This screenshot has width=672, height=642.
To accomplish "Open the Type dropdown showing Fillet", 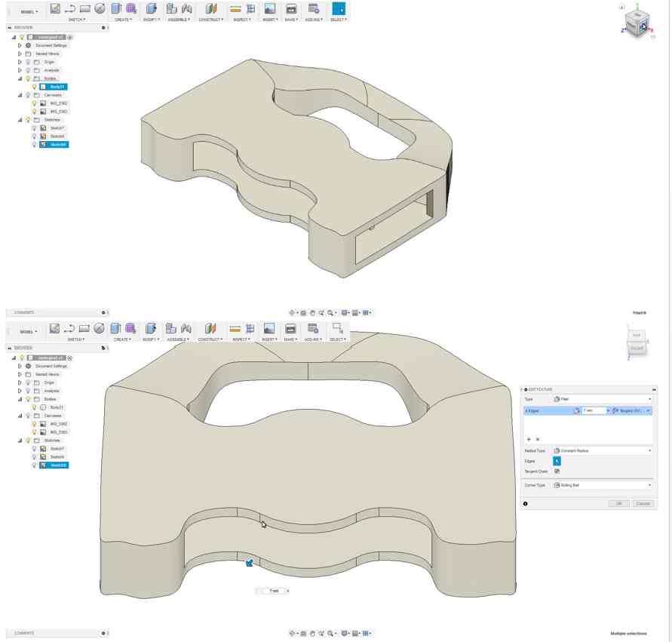I will [602, 399].
